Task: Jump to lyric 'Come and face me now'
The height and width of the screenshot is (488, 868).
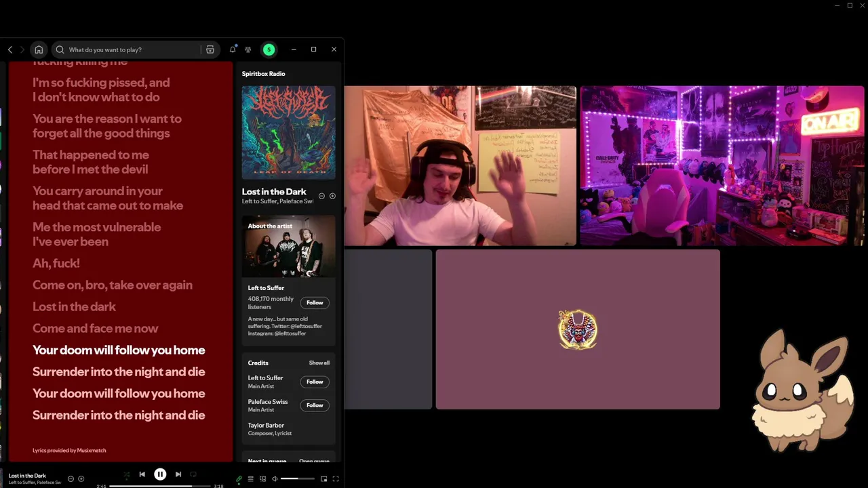Action: click(95, 328)
